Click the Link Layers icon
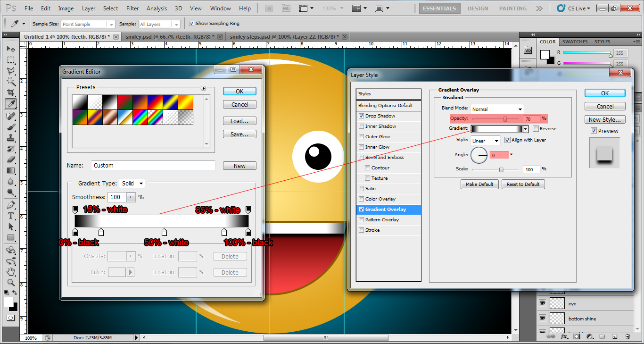Viewport: 644px width, 344px height. click(550, 336)
